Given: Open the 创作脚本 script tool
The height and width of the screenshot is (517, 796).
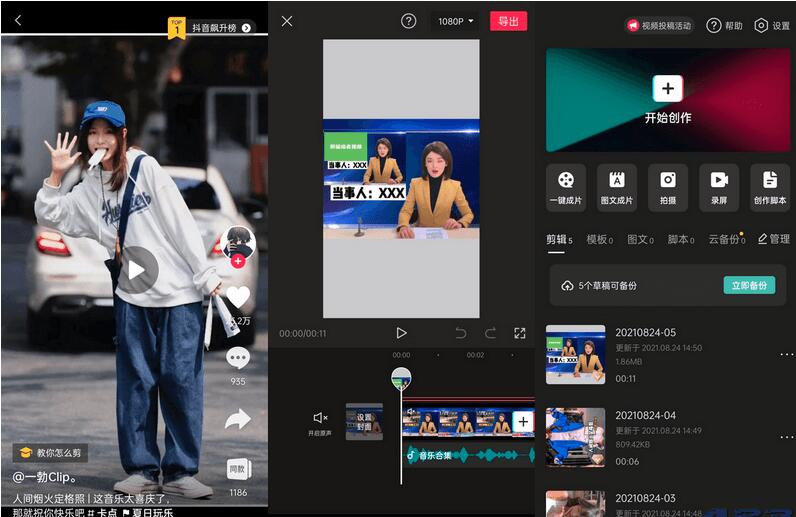Looking at the screenshot, I should [x=770, y=188].
